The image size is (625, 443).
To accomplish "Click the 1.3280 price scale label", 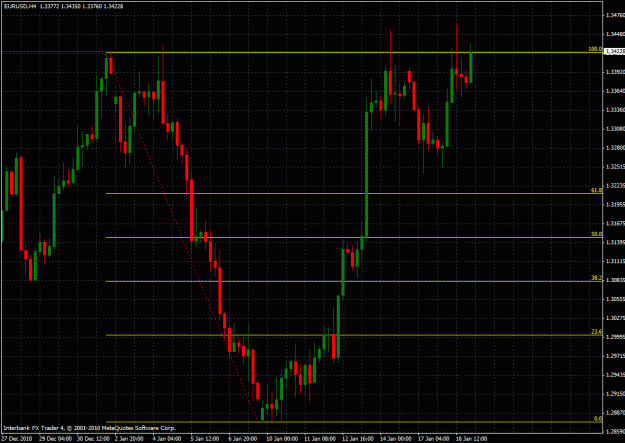I will [x=615, y=148].
